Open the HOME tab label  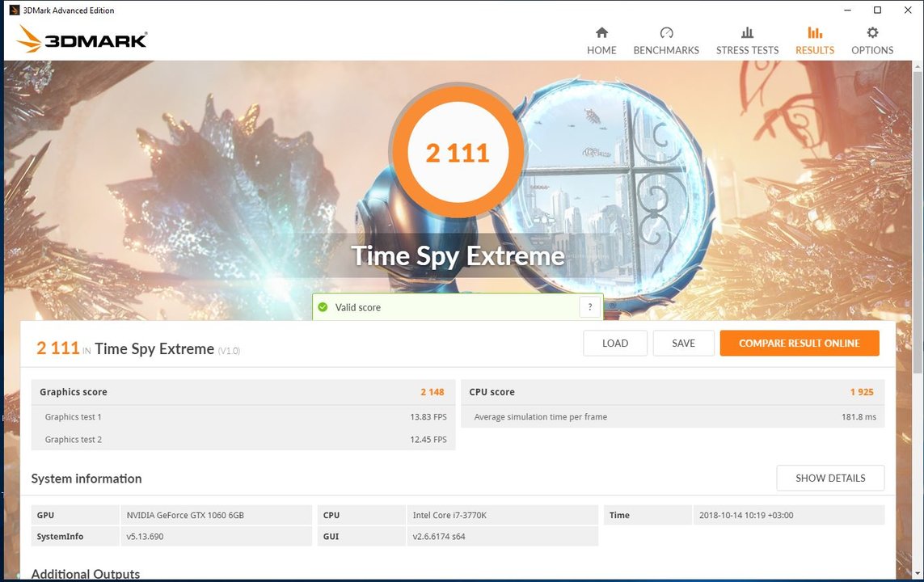(x=601, y=51)
